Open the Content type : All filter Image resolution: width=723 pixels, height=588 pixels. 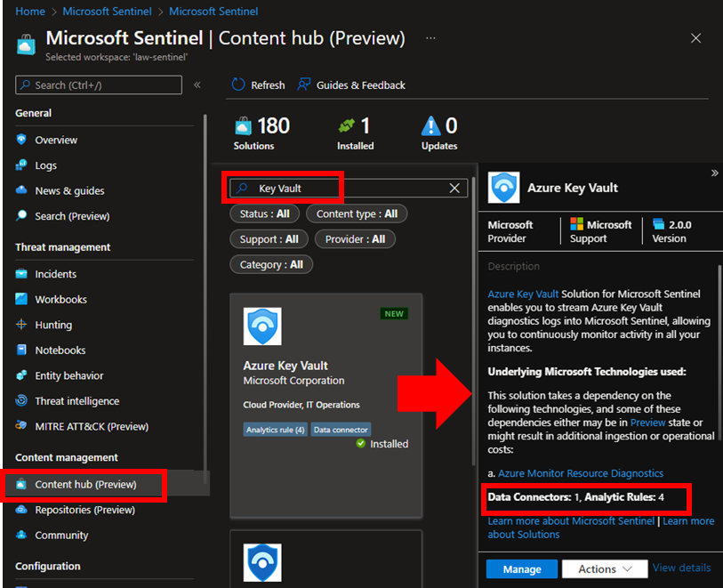pos(357,213)
